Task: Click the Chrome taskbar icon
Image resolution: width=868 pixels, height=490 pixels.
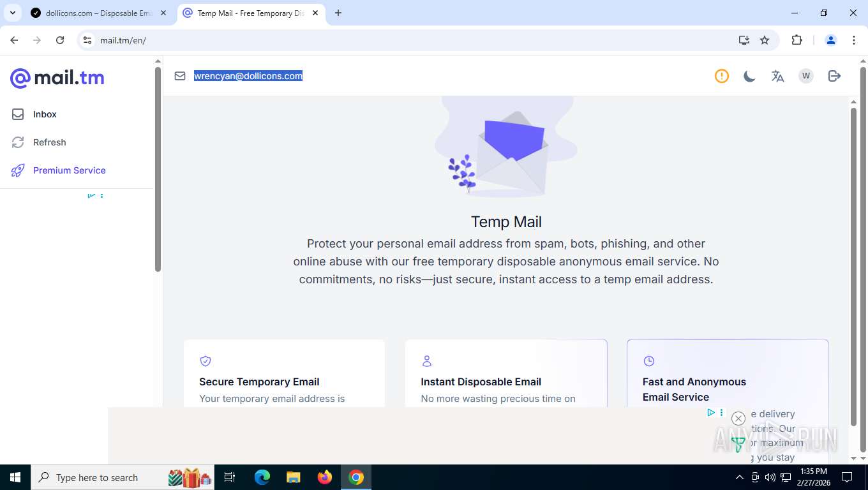Action: (356, 477)
